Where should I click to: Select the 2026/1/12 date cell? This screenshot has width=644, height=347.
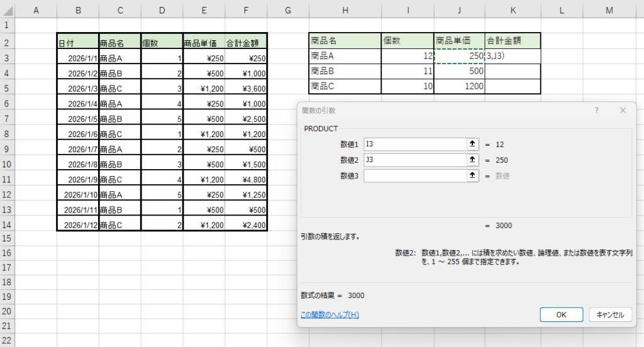click(77, 224)
